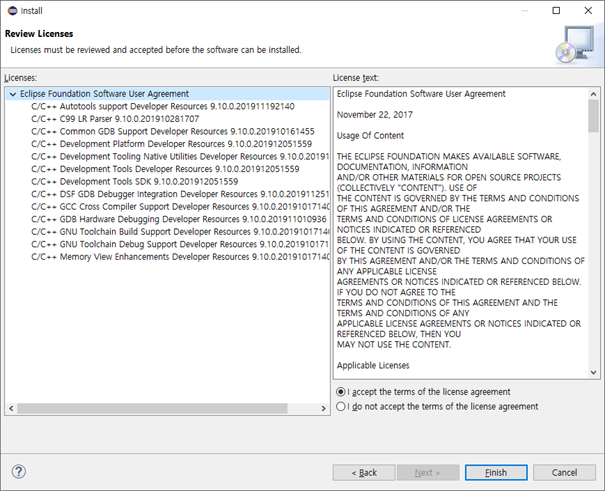This screenshot has width=605, height=491.
Task: Close the Install dialog window
Action: (x=588, y=11)
